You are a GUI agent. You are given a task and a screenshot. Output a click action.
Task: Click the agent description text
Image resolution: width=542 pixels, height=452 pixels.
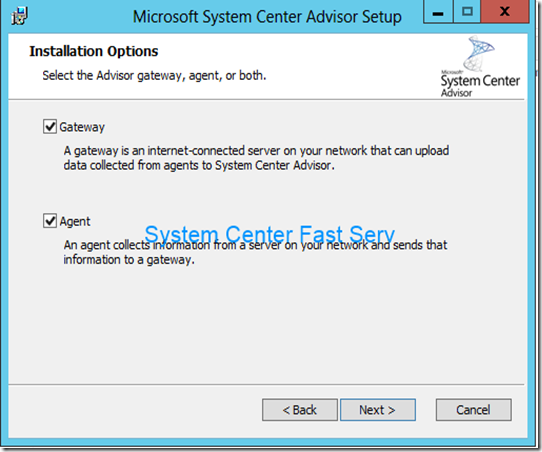pyautogui.click(x=255, y=252)
